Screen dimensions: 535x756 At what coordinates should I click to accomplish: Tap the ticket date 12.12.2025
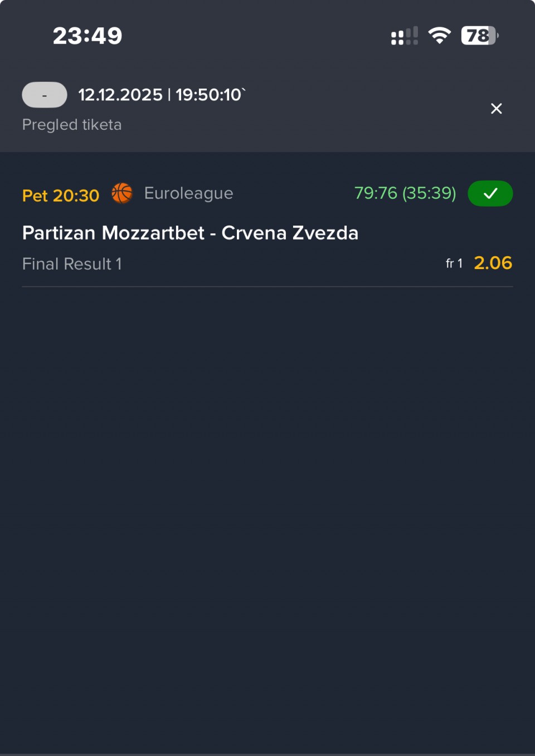[x=120, y=95]
